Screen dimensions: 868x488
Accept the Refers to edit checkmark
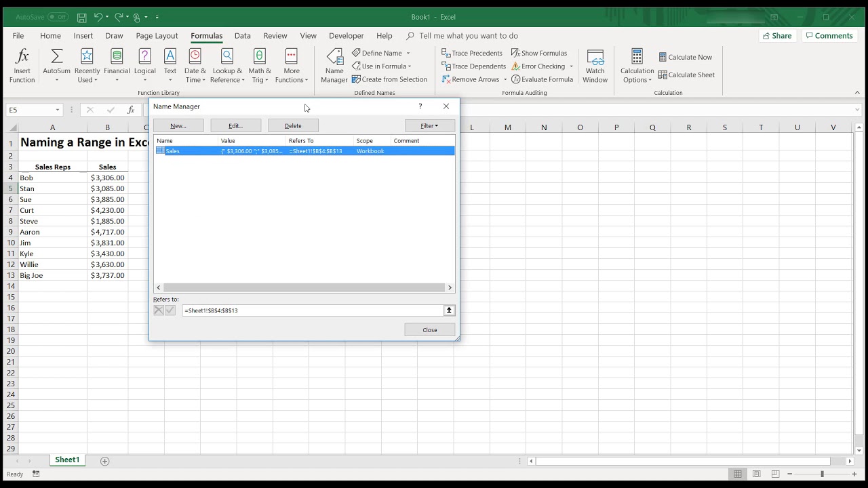click(170, 310)
